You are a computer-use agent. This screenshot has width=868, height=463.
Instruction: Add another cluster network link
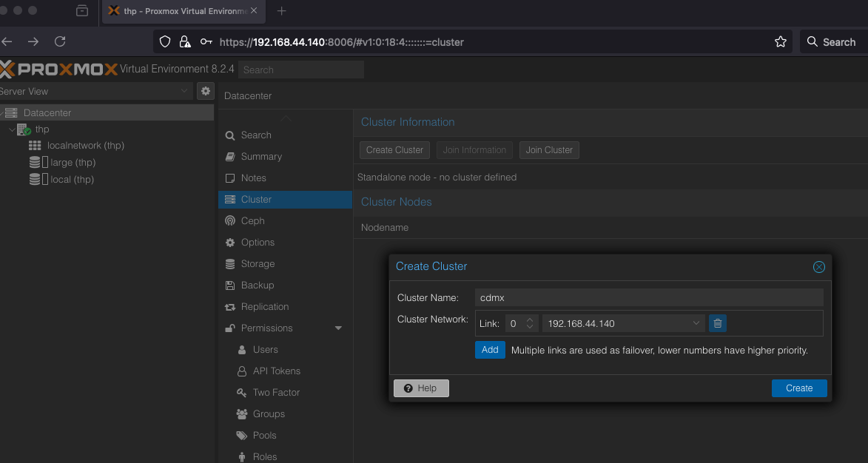click(490, 350)
